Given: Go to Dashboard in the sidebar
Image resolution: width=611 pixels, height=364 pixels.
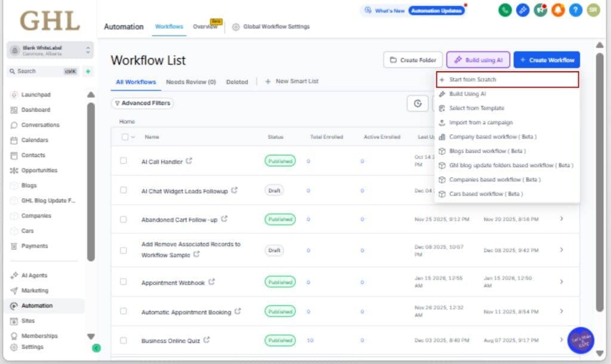Looking at the screenshot, I should [x=35, y=110].
